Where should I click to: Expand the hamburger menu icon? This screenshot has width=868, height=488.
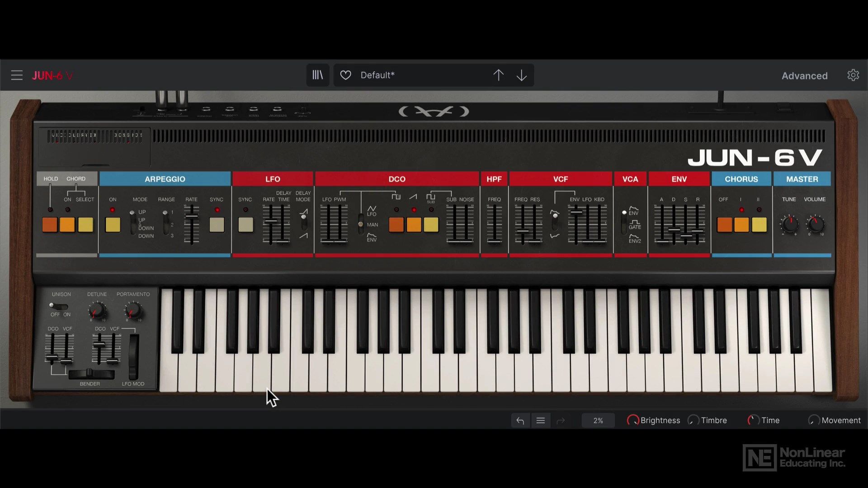pyautogui.click(x=16, y=75)
